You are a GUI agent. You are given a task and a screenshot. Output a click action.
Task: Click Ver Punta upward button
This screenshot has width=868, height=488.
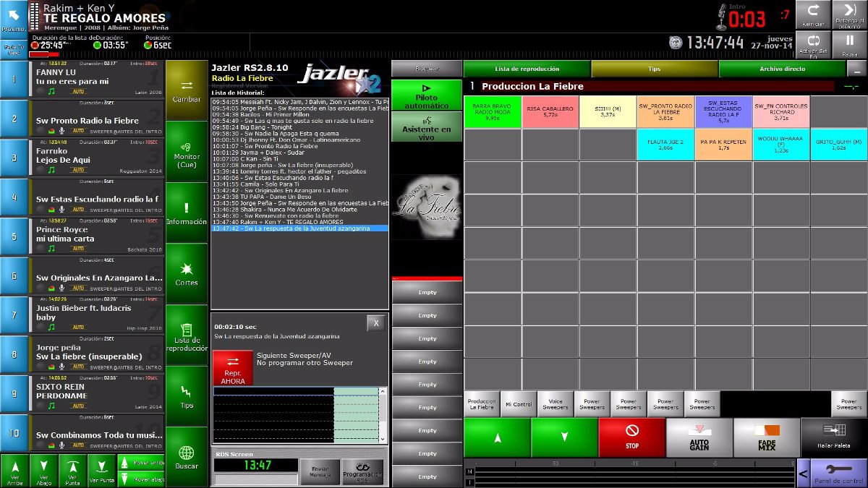[x=72, y=471]
